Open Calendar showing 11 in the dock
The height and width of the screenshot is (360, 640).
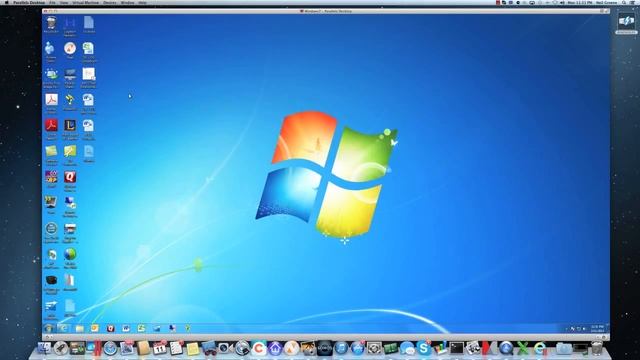click(160, 348)
